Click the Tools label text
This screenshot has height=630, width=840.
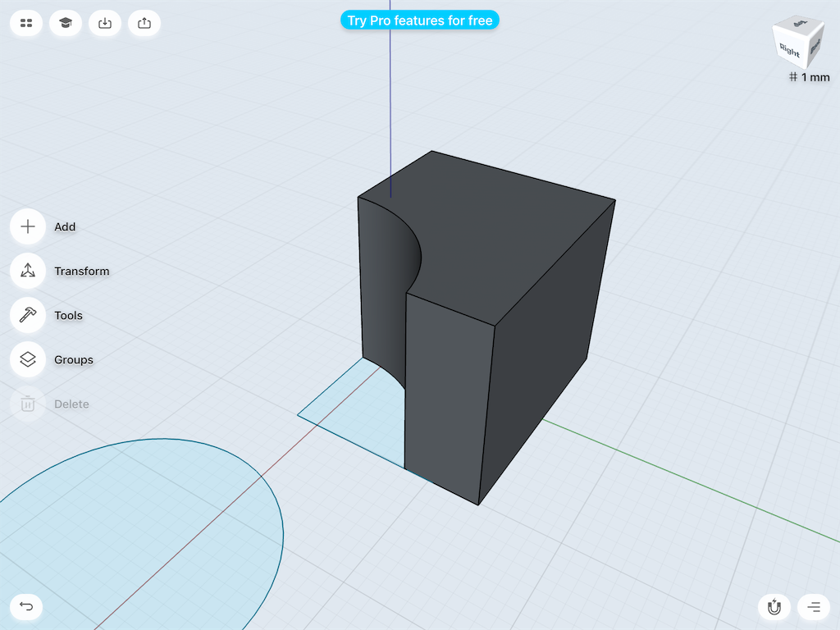[x=69, y=316]
